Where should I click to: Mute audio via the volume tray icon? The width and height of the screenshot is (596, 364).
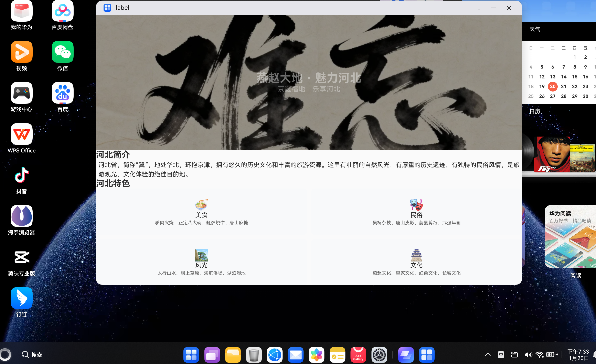click(528, 355)
